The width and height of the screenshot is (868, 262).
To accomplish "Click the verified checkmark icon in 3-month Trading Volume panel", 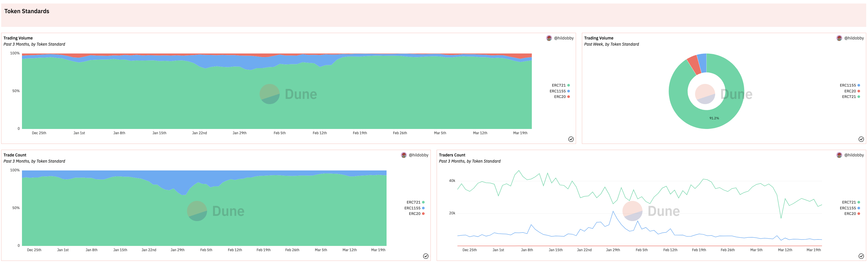I will [x=571, y=139].
